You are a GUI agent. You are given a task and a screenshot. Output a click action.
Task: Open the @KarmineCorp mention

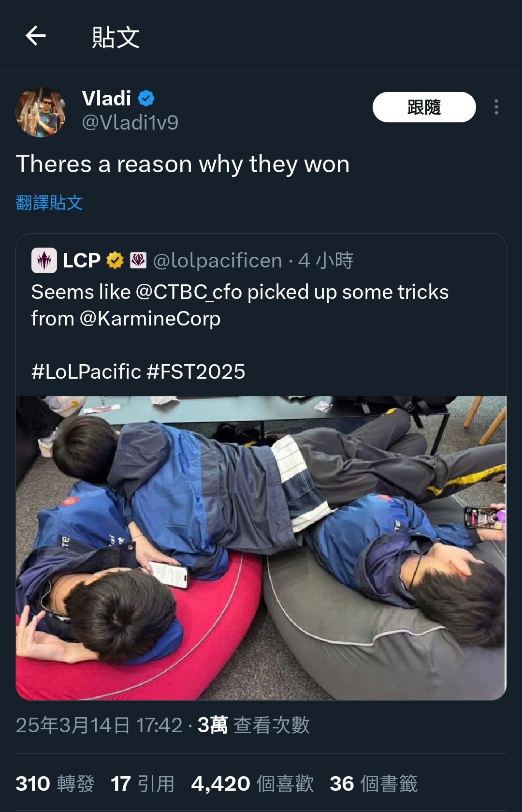coord(150,319)
